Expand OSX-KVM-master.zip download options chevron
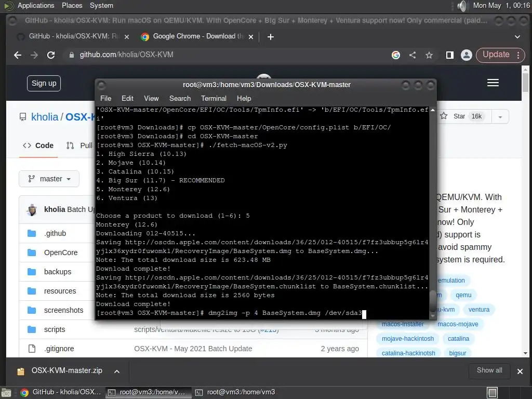 (117, 371)
